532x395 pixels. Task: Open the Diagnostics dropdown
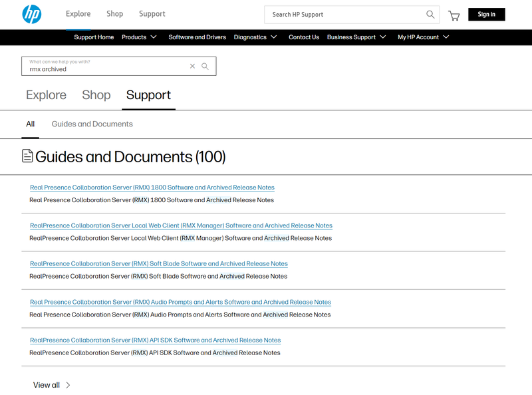tap(256, 37)
